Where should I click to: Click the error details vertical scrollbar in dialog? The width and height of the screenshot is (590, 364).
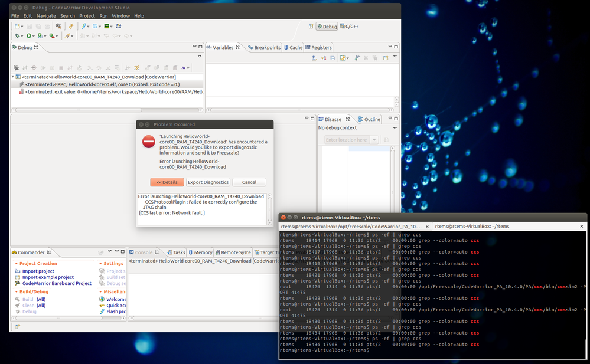[x=270, y=208]
